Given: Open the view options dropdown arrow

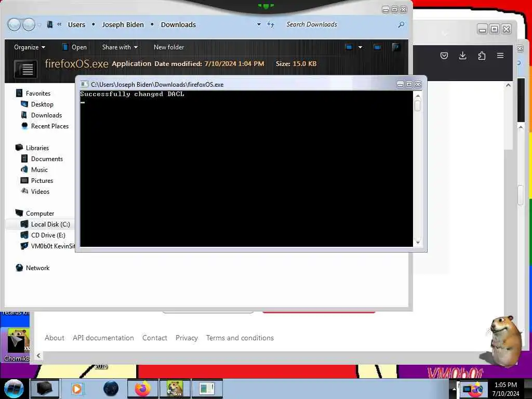Looking at the screenshot, I should click(x=361, y=47).
